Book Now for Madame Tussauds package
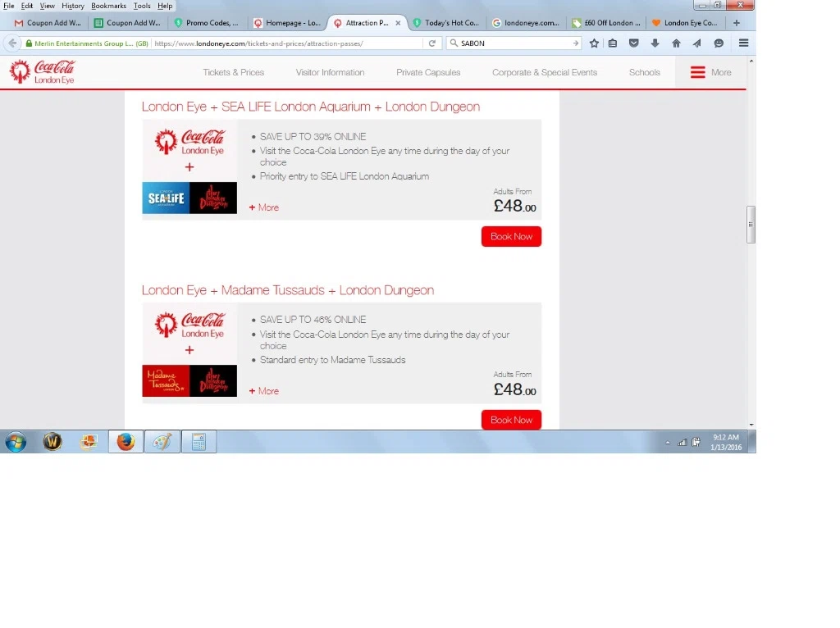840x628 pixels. click(x=511, y=420)
